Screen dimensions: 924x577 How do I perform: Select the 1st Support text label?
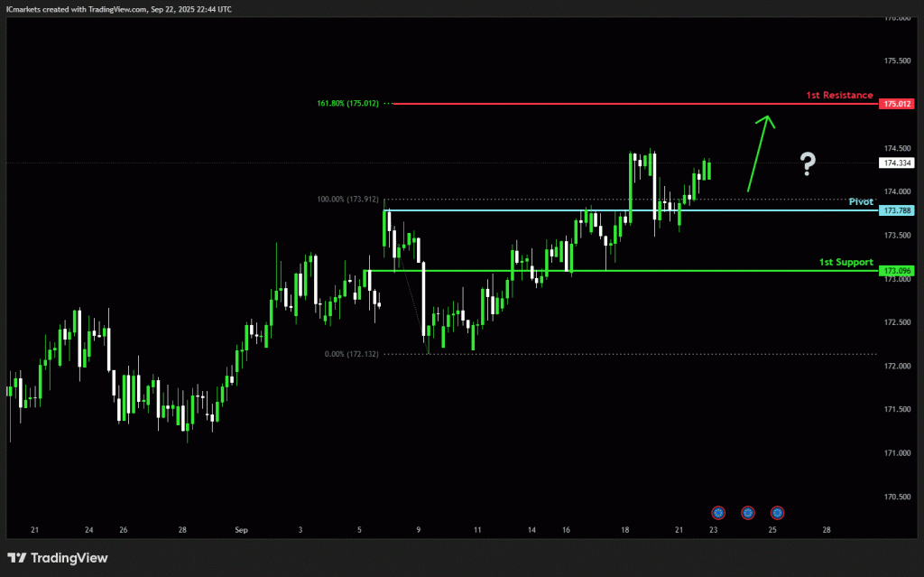(x=845, y=262)
